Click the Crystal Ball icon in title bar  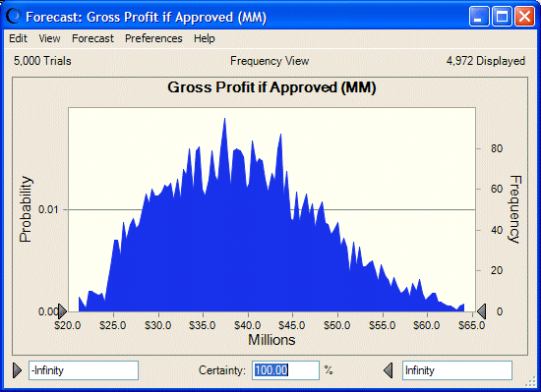(14, 16)
